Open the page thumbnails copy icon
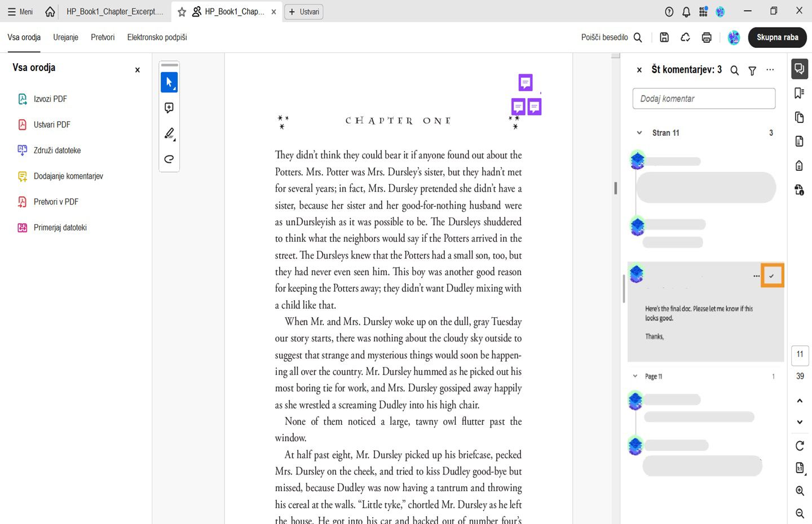This screenshot has height=524, width=812. 800,117
